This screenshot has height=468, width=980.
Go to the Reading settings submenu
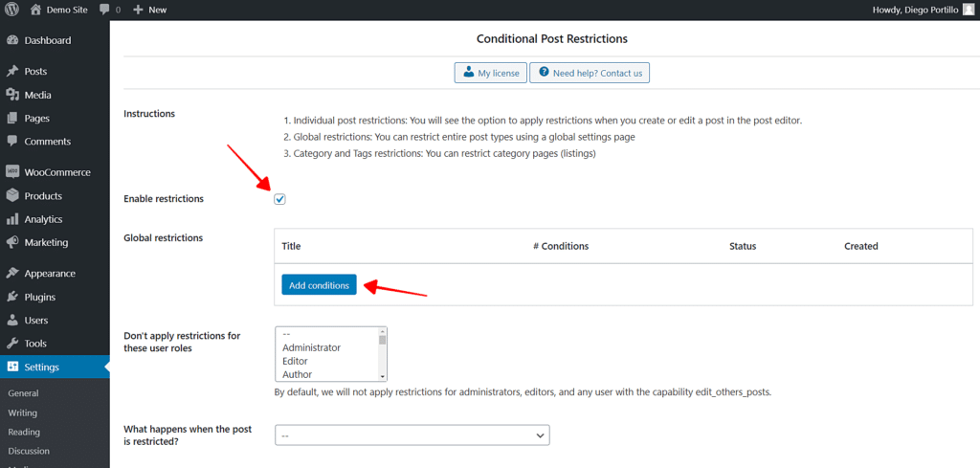(24, 433)
